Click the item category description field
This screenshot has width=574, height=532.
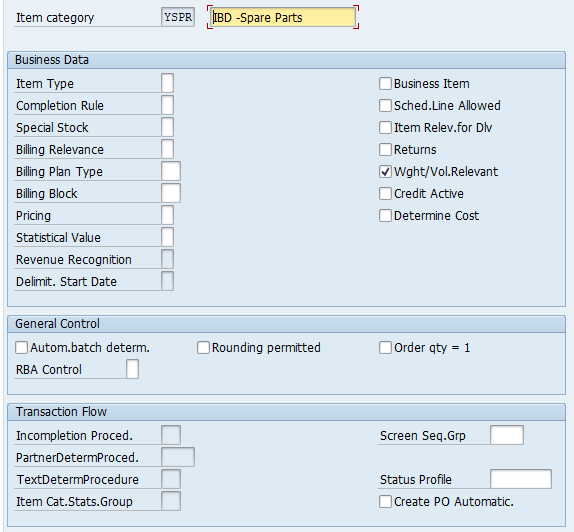283,17
